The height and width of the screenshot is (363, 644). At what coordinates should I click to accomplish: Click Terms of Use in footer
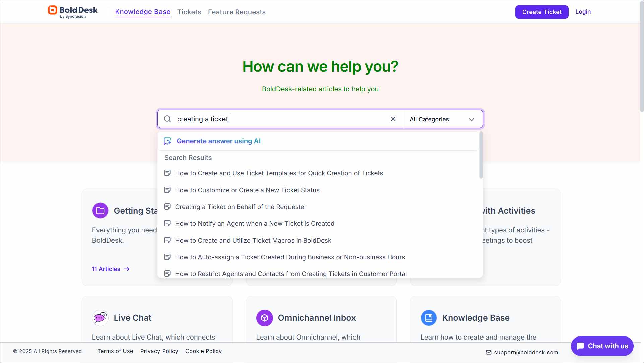(x=115, y=351)
